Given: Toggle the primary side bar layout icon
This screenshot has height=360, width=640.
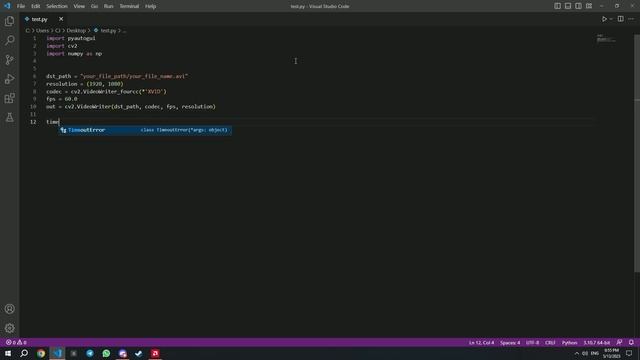Looking at the screenshot, I should tap(557, 6).
